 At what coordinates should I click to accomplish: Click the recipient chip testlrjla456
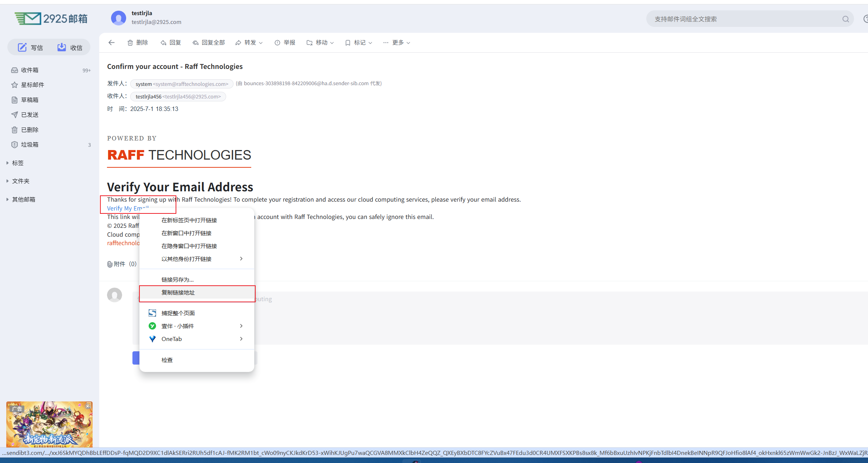[178, 97]
